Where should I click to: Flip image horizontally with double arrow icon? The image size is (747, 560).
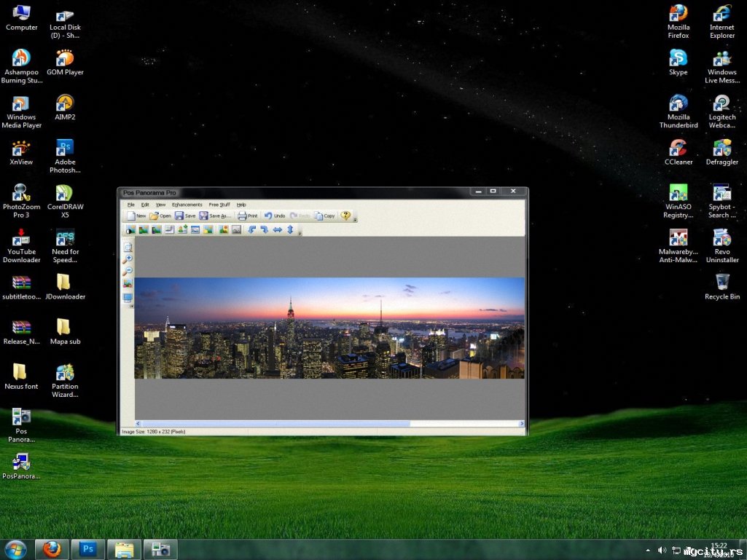tap(277, 230)
